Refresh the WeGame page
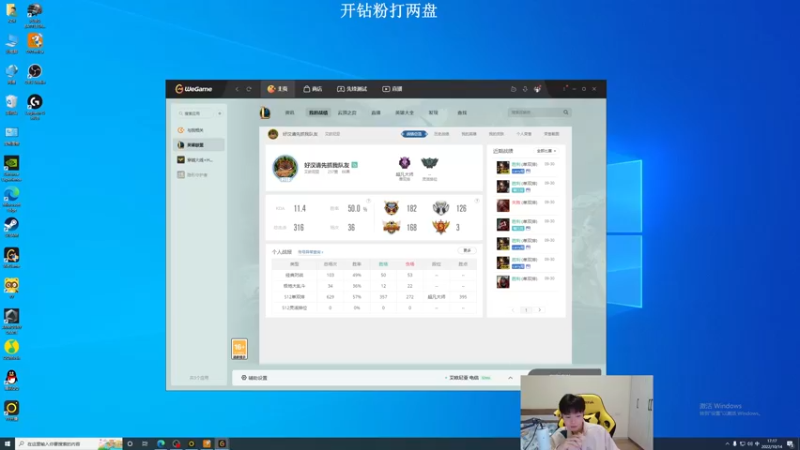The height and width of the screenshot is (450, 800). point(249,89)
